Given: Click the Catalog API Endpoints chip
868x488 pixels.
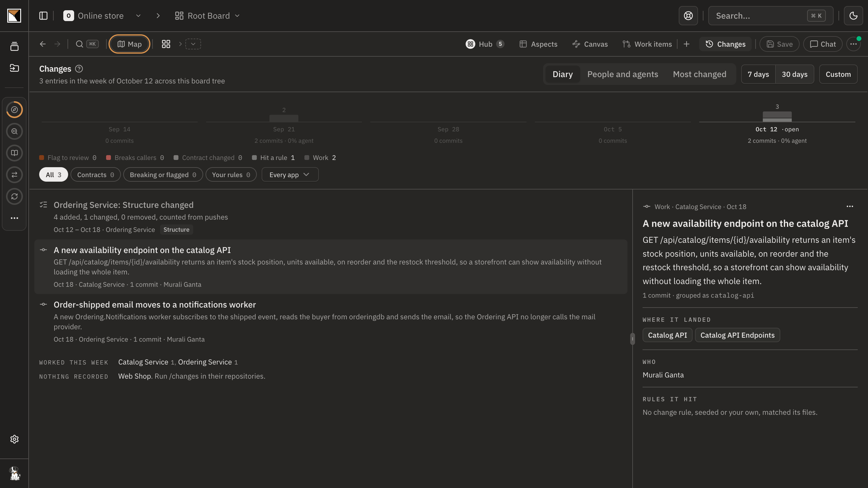Looking at the screenshot, I should click(737, 335).
